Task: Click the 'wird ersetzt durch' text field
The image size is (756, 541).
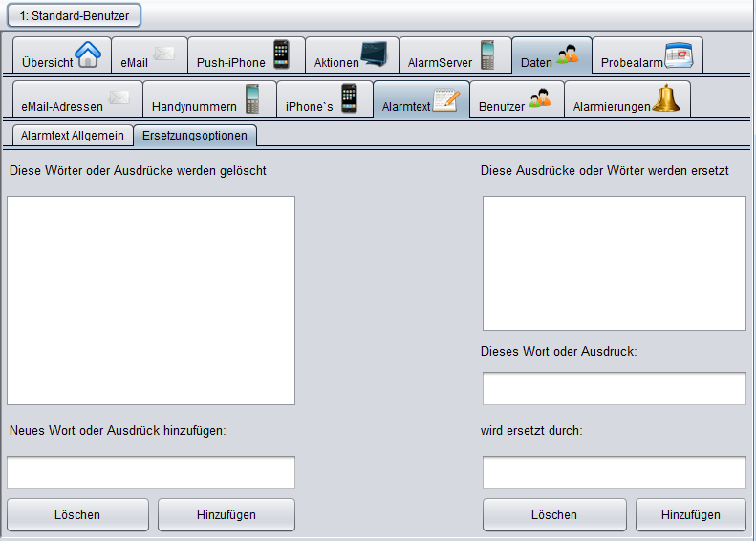Action: point(614,472)
